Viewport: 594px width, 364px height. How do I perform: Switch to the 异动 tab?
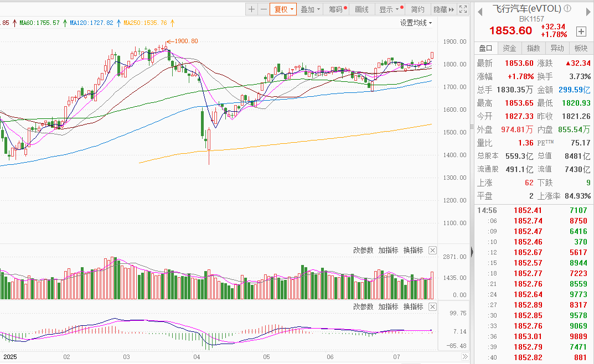pos(557,49)
